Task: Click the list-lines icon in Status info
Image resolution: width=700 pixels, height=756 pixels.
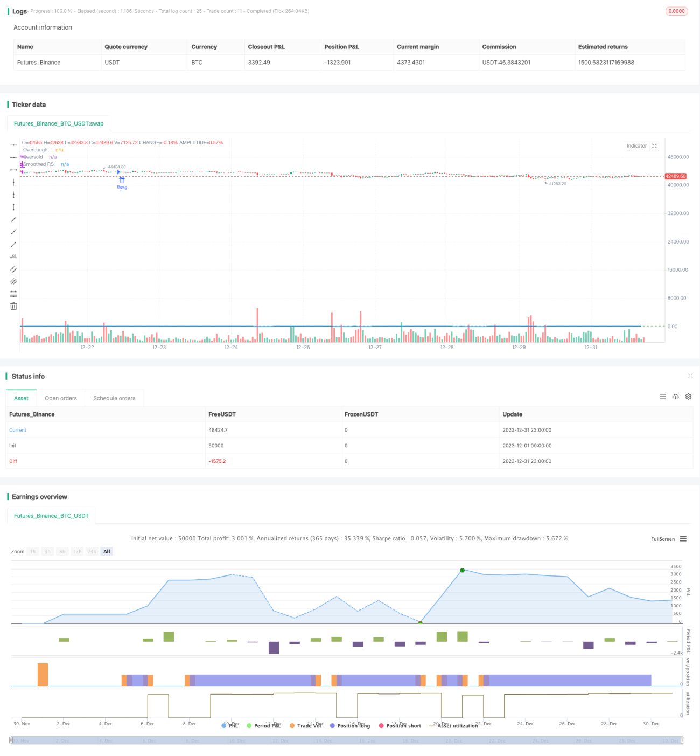Action: pos(663,397)
